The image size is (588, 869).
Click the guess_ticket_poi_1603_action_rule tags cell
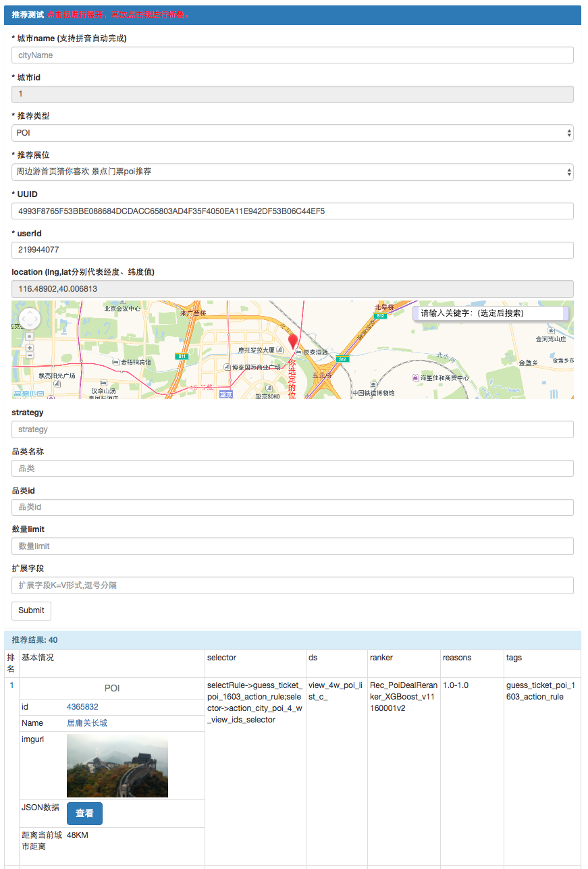541,691
